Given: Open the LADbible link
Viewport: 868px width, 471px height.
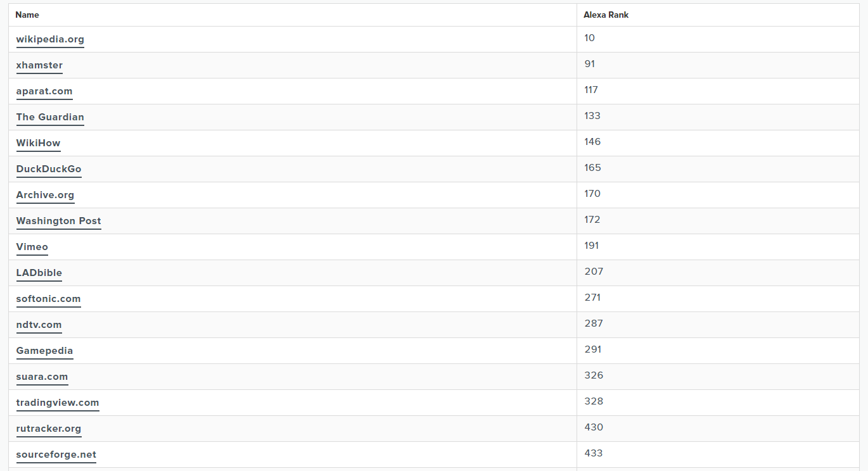Looking at the screenshot, I should pos(39,273).
